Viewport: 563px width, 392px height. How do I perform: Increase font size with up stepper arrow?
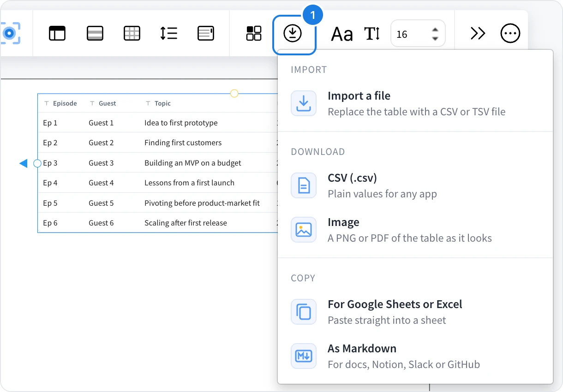click(x=435, y=30)
